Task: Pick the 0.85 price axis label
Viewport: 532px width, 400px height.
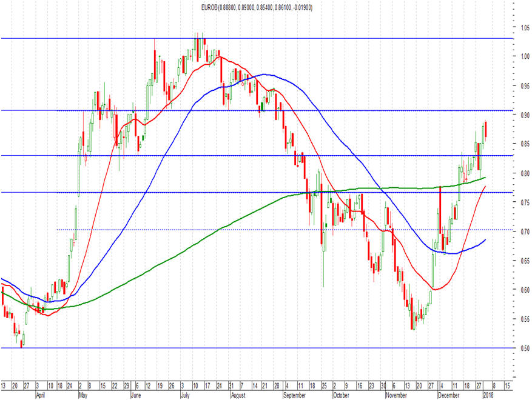Action: (x=525, y=144)
